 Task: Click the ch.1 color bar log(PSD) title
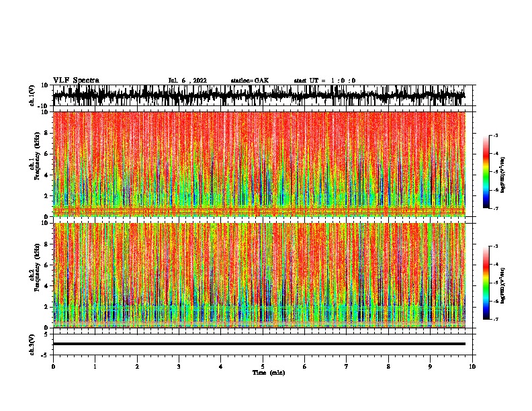tap(502, 175)
